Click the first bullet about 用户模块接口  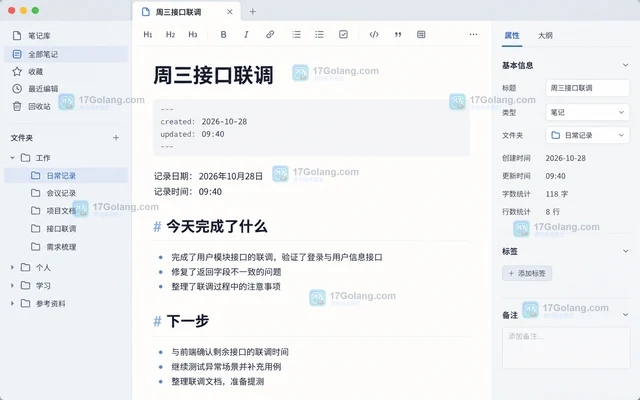click(277, 258)
